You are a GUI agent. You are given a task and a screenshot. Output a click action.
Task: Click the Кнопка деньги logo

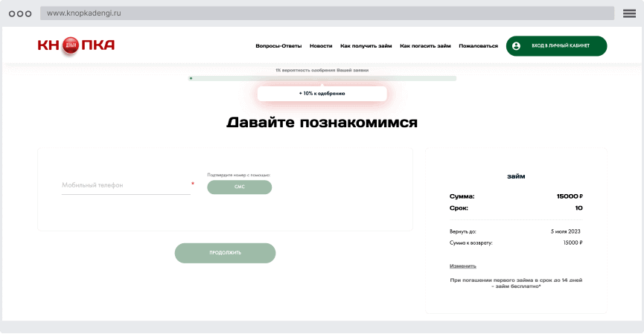click(76, 45)
